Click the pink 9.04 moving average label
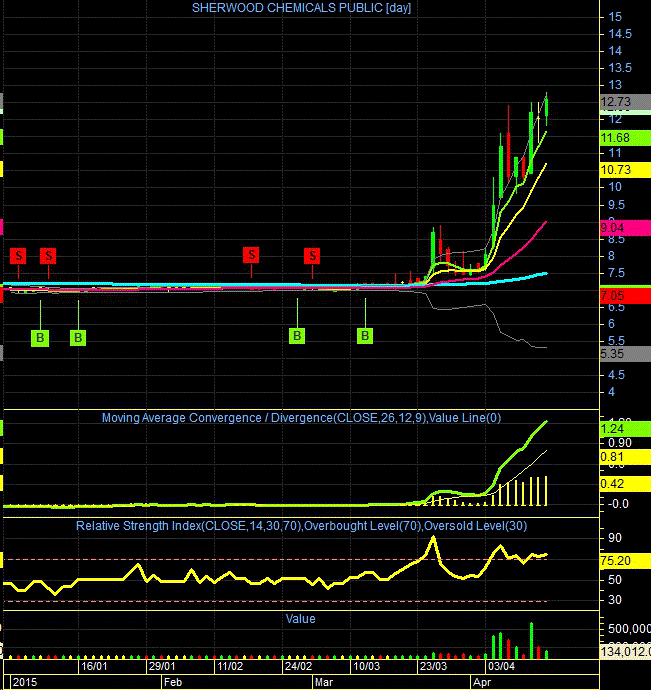The height and width of the screenshot is (690, 651). click(625, 228)
